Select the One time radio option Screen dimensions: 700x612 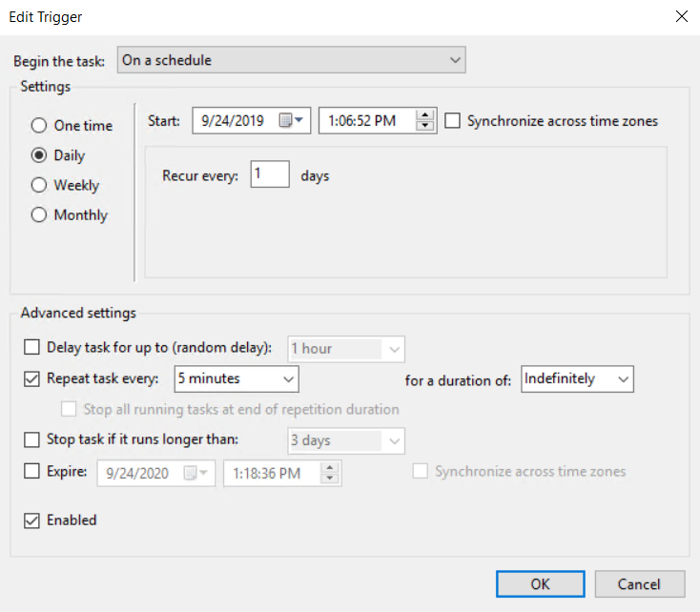coord(39,126)
